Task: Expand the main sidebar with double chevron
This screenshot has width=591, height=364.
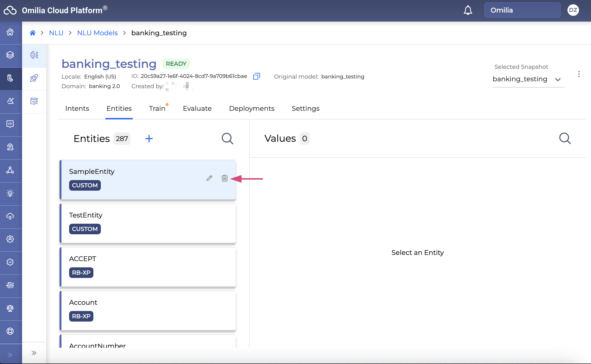Action: click(x=10, y=354)
